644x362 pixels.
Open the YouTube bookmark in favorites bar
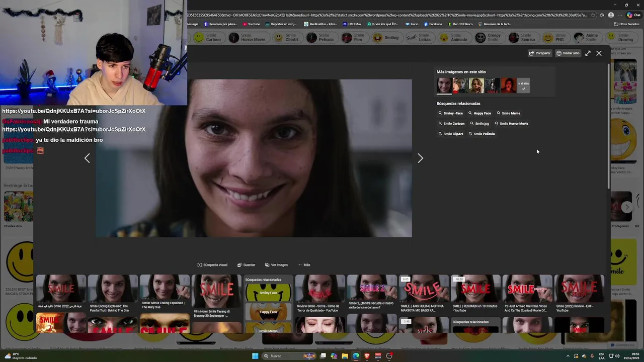pyautogui.click(x=252, y=24)
